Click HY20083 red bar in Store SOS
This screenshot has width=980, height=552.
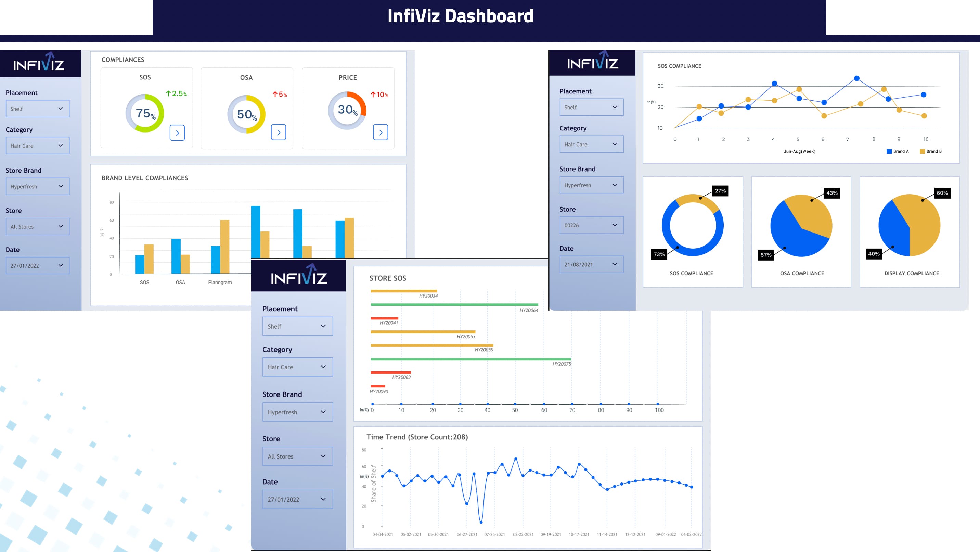point(391,372)
